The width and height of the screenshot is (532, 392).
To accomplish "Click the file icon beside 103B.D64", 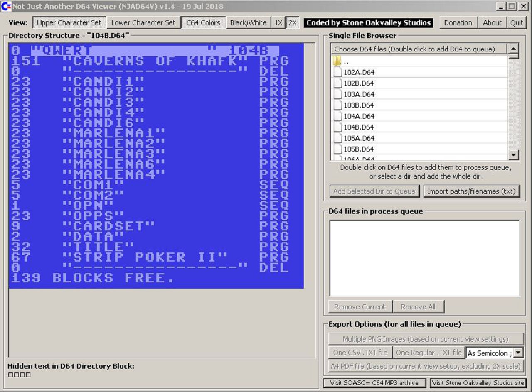I will (337, 105).
